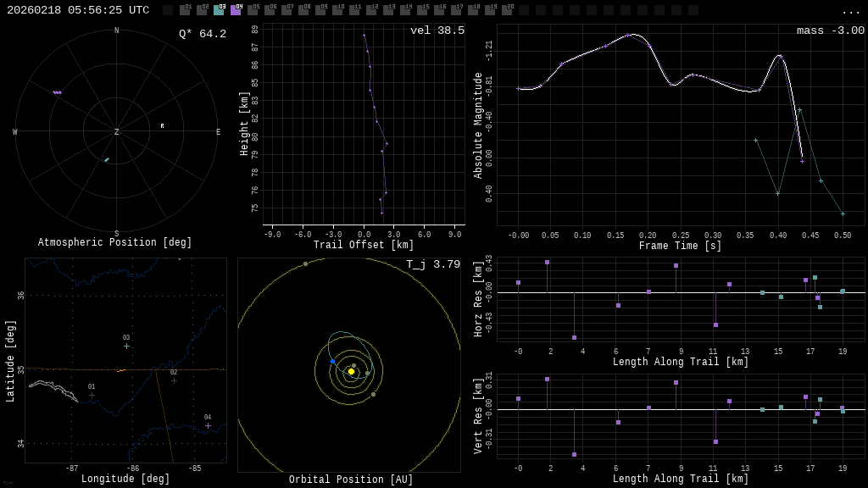868x488 pixels.
Task: Select station 02 cross on the map
Action: click(174, 380)
